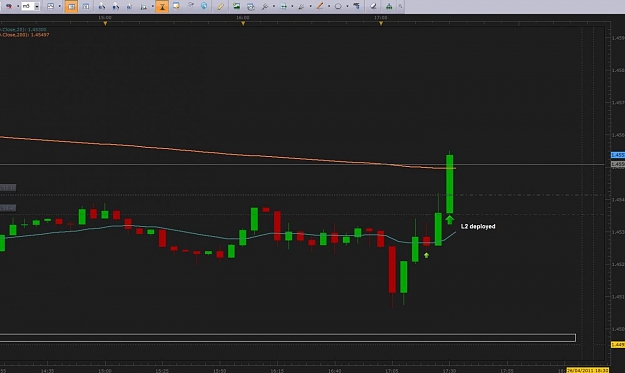Click the yellow date label 26/04/2011
Image resolution: width=625 pixels, height=373 pixels.
[x=588, y=371]
